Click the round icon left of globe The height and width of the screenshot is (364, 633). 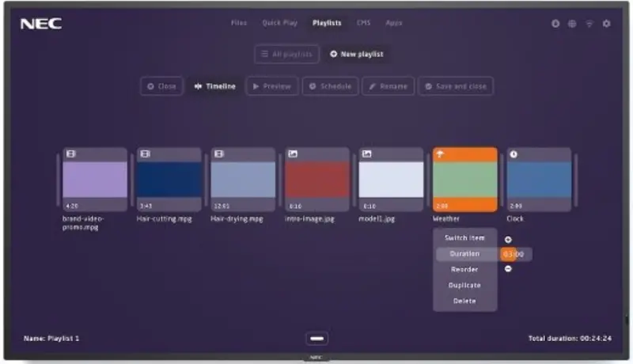point(555,24)
